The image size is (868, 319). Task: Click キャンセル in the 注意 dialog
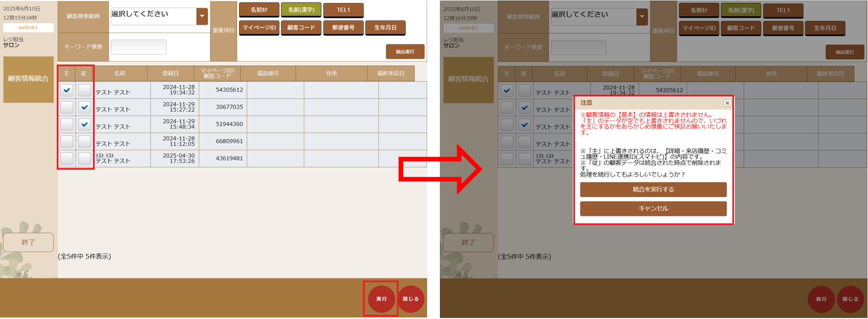click(x=653, y=208)
